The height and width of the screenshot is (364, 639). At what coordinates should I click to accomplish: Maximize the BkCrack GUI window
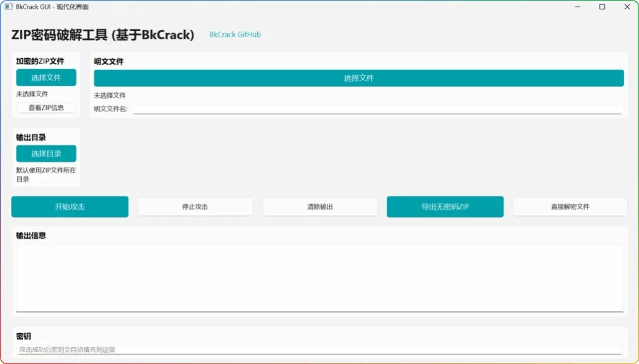click(602, 7)
